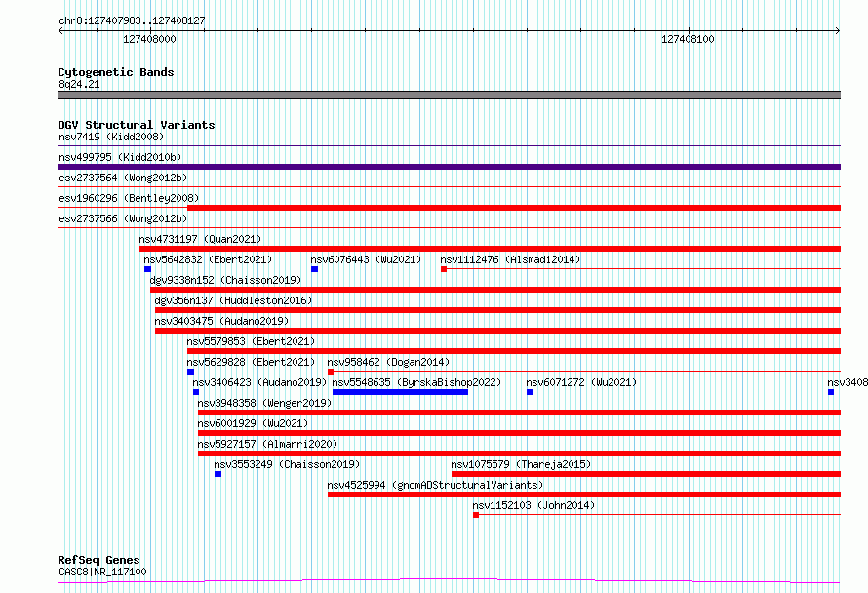The image size is (868, 593).
Task: Click the nsv1152103 (John2014) text label
Action: click(533, 505)
